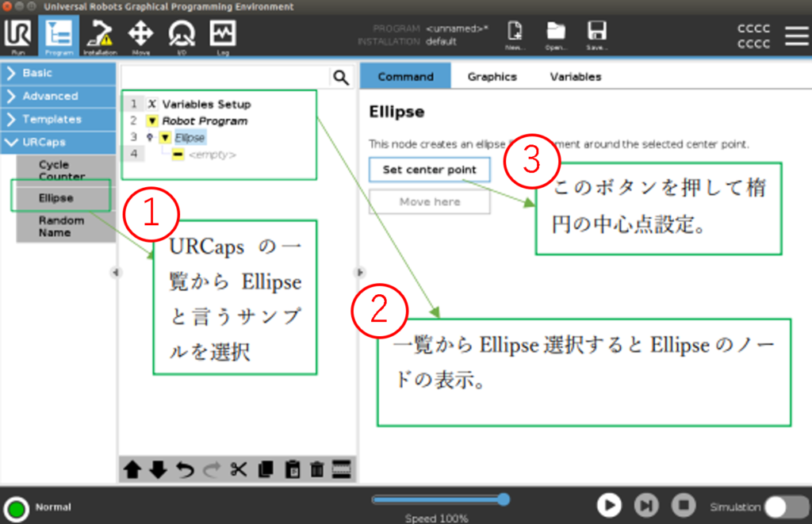Click the Move here button

click(x=429, y=202)
